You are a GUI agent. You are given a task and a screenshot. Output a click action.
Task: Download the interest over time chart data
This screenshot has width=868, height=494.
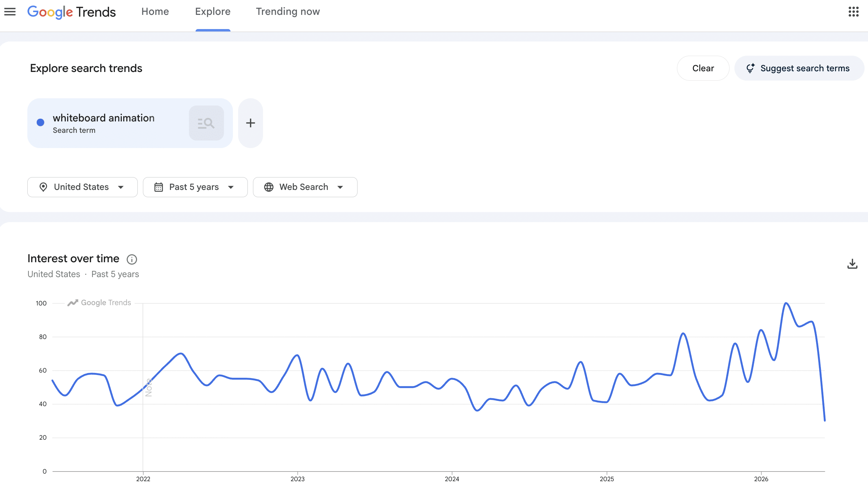852,264
